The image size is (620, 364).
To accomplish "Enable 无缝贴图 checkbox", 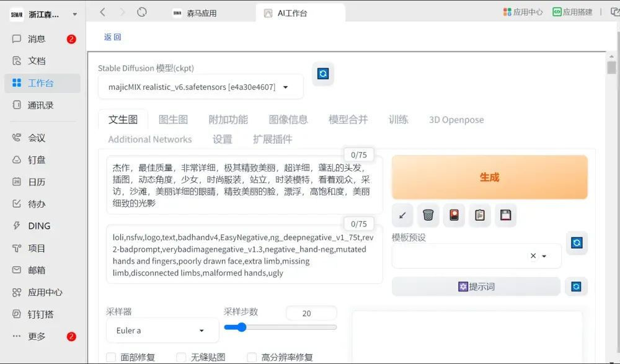I will 181,357.
